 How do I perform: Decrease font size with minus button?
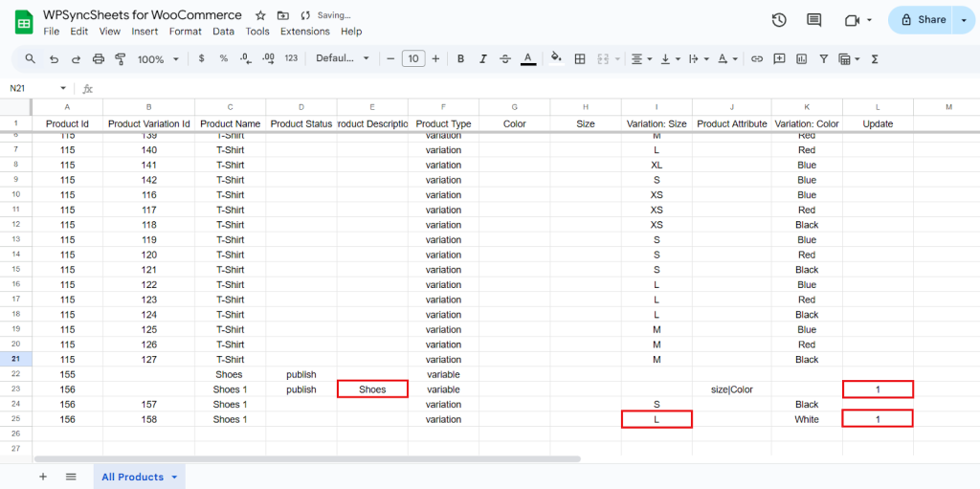point(390,58)
